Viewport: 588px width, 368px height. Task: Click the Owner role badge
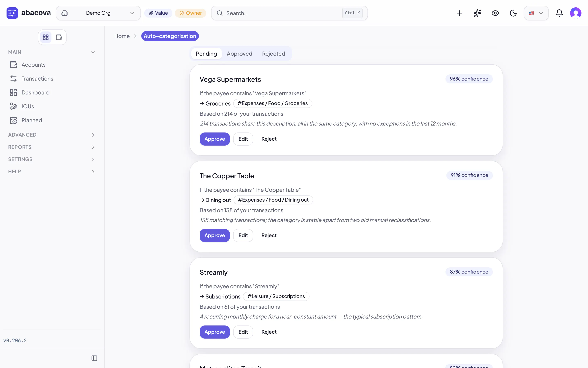point(190,13)
